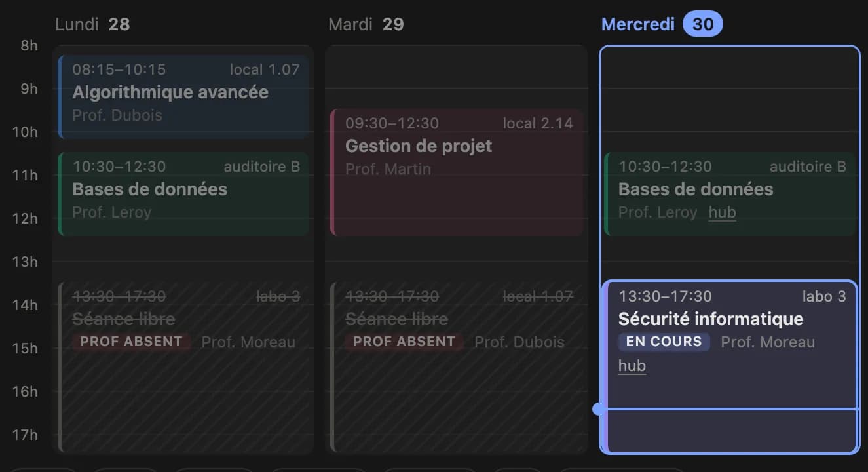Image resolution: width=868 pixels, height=472 pixels.
Task: Follow the hub link beside Prof. Leroy on Wednesday
Action: pyautogui.click(x=723, y=212)
